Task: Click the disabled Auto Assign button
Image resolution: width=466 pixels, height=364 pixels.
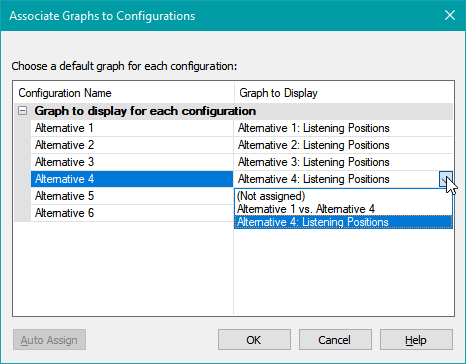Action: pyautogui.click(x=49, y=340)
